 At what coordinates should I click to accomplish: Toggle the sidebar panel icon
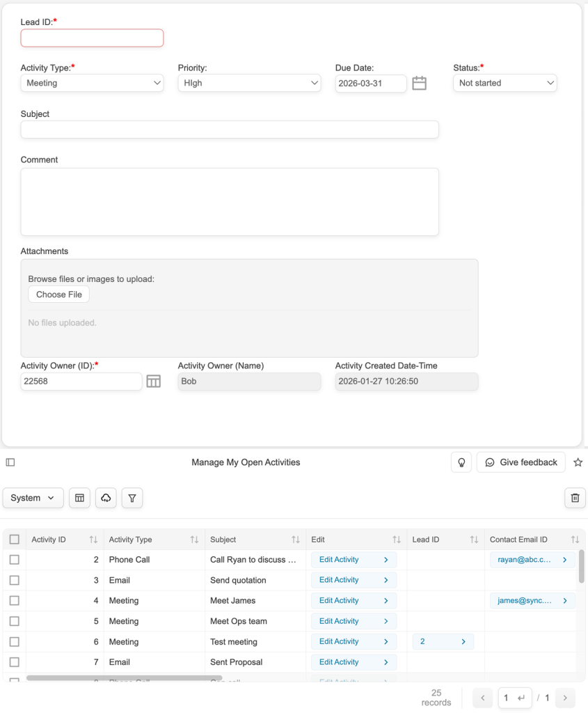(10, 462)
